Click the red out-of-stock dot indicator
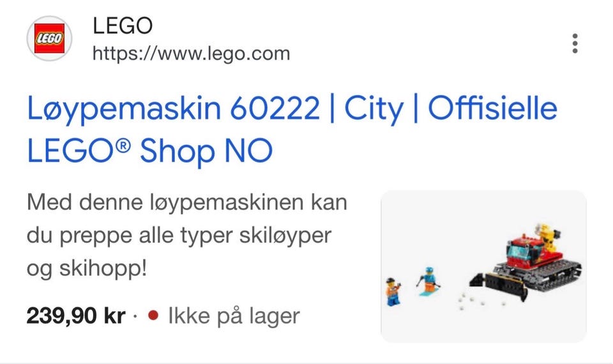This screenshot has height=364, width=613. (x=153, y=315)
